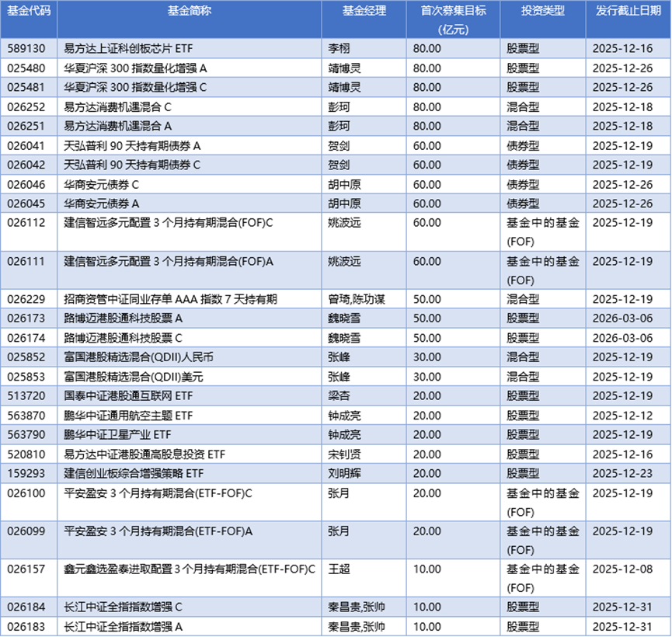Select manager cell 曾琦,陈功谋

[357, 298]
